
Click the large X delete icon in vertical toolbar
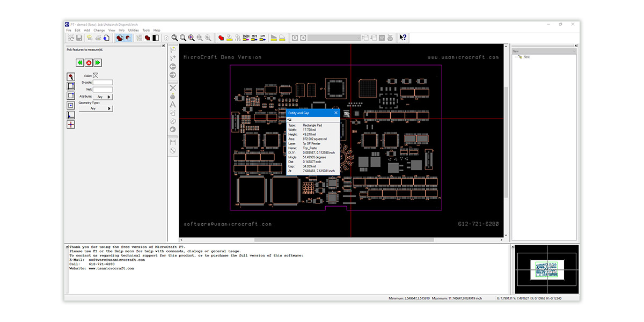tap(173, 87)
